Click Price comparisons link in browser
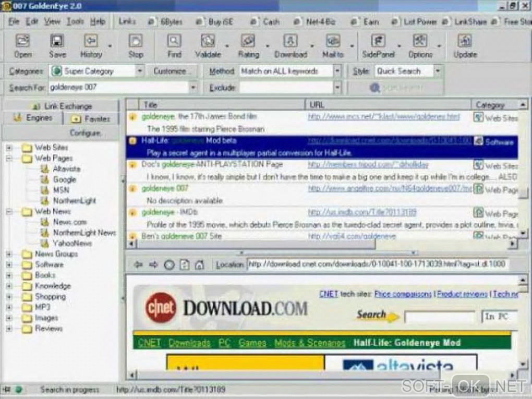532x399 pixels. pos(403,294)
